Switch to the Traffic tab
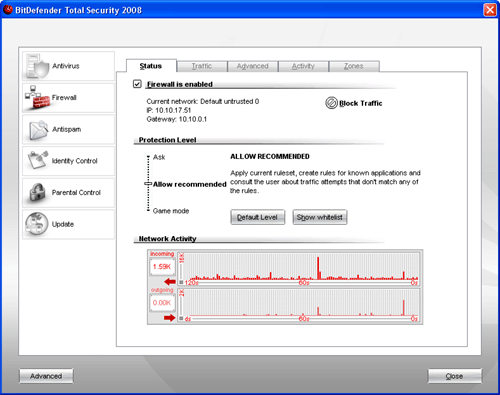 tap(202, 66)
